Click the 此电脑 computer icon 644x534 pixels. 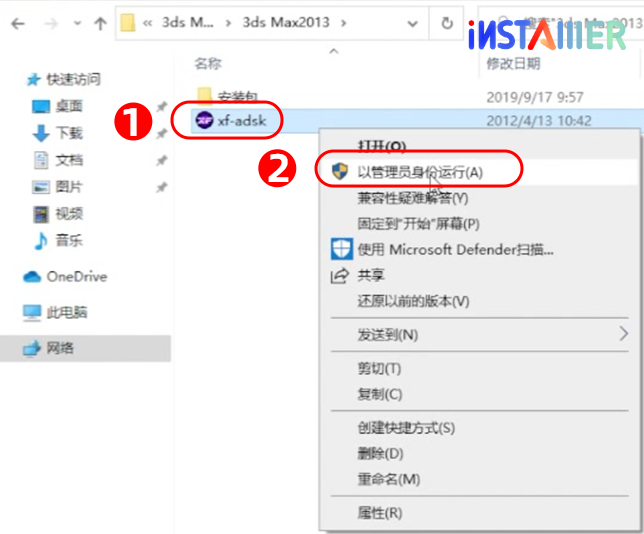(x=32, y=313)
